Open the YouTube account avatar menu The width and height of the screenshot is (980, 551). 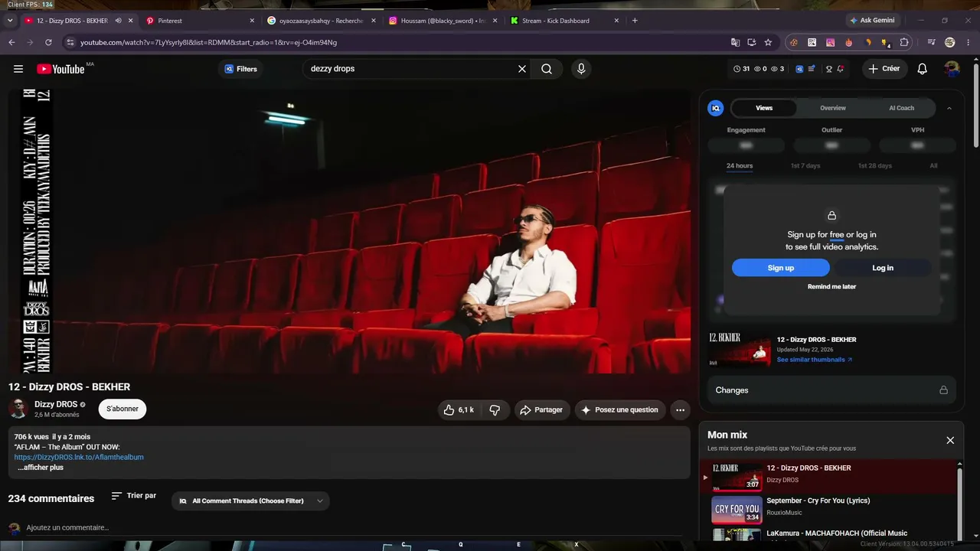[x=952, y=69]
